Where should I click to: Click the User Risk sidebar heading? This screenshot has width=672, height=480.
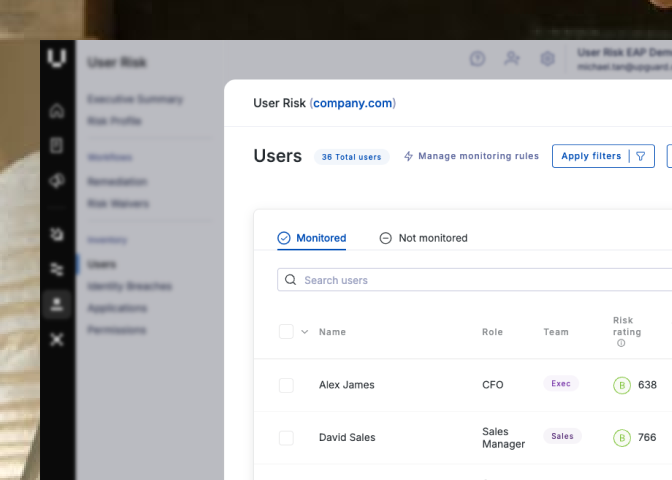pyautogui.click(x=117, y=63)
